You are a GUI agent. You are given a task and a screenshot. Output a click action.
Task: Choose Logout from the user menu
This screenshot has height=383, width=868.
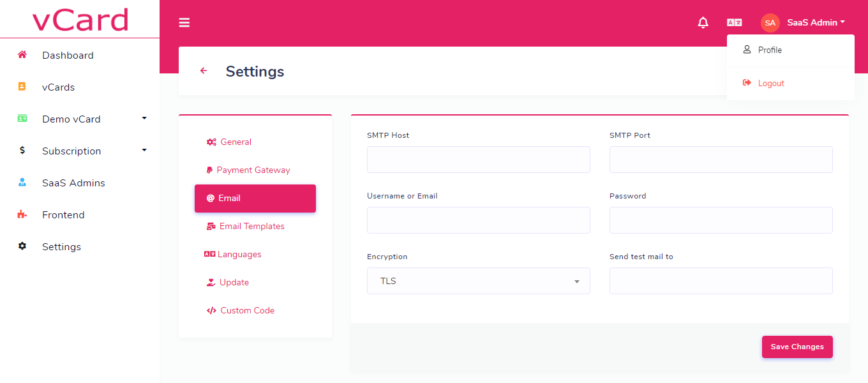770,84
